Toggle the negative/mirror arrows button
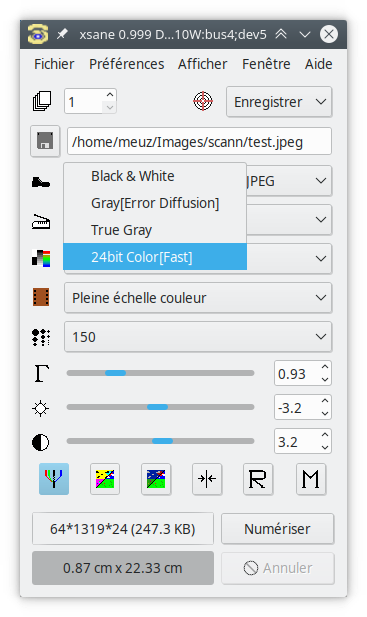Image resolution: width=367 pixels, height=617 pixels. [207, 479]
